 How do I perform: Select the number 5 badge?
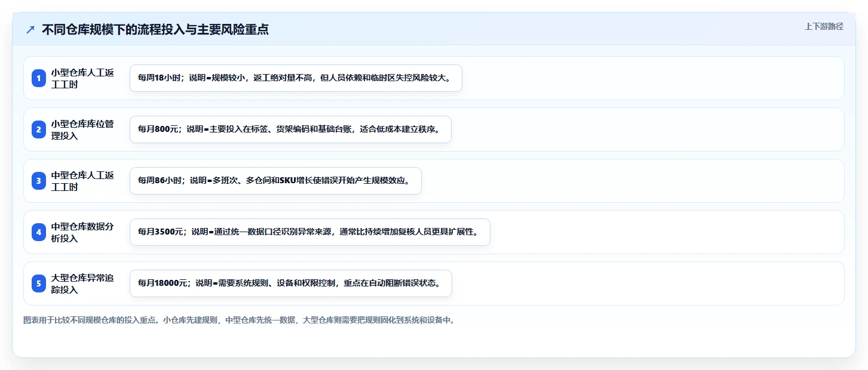[x=39, y=283]
